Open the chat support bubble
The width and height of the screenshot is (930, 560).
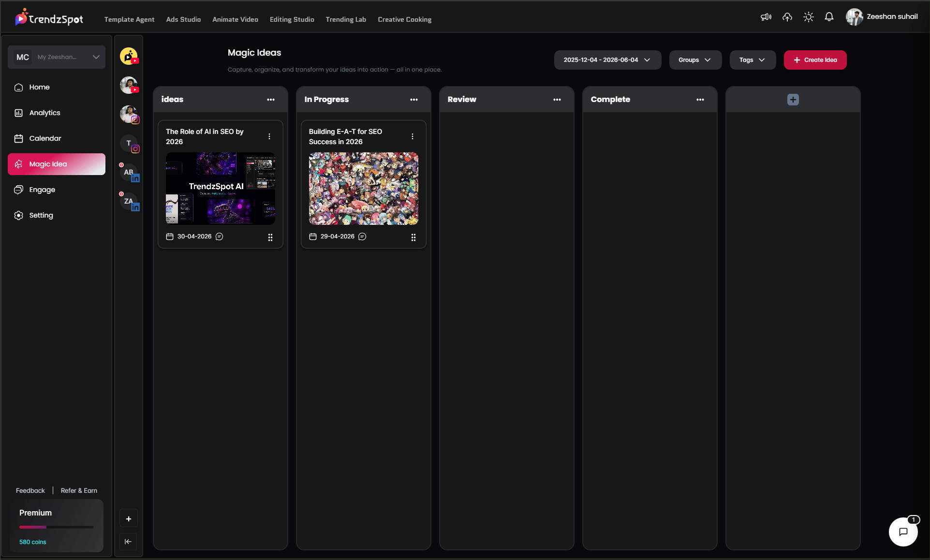pyautogui.click(x=903, y=531)
